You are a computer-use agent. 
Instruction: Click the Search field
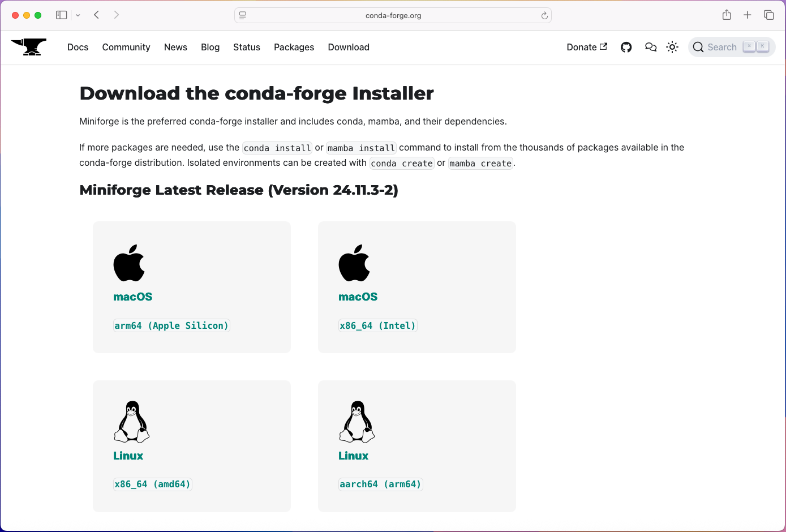pos(732,48)
